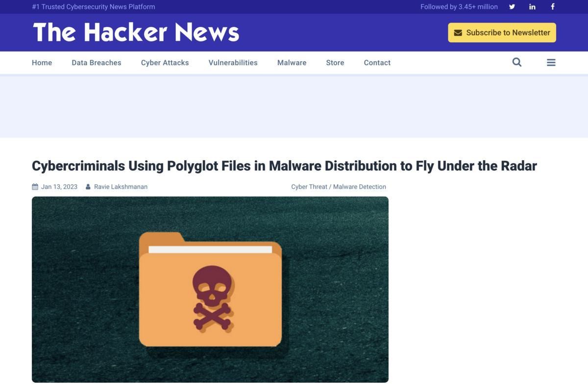Image resolution: width=588 pixels, height=392 pixels.
Task: Open author Ravie Lakshmanan link
Action: pyautogui.click(x=121, y=187)
